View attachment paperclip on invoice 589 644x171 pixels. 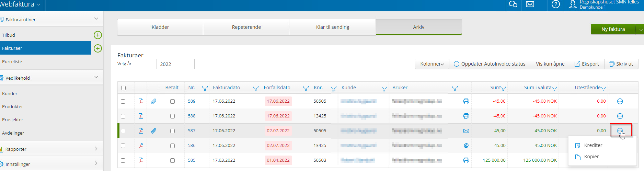click(153, 101)
